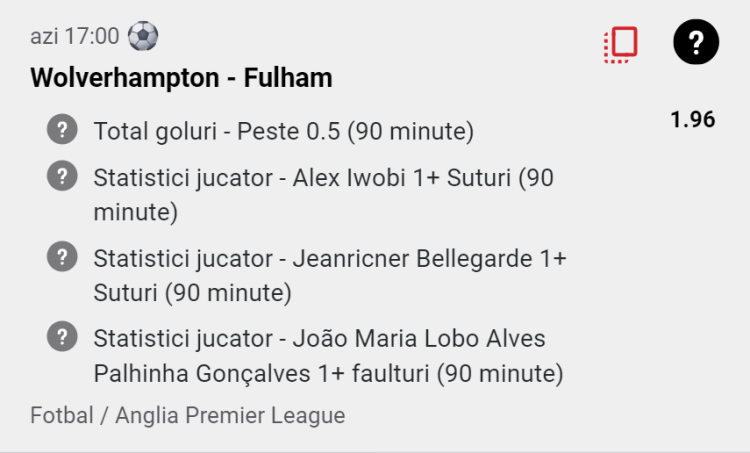The width and height of the screenshot is (750, 453).
Task: Click help icon beside Total goluri selection
Action: click(62, 129)
